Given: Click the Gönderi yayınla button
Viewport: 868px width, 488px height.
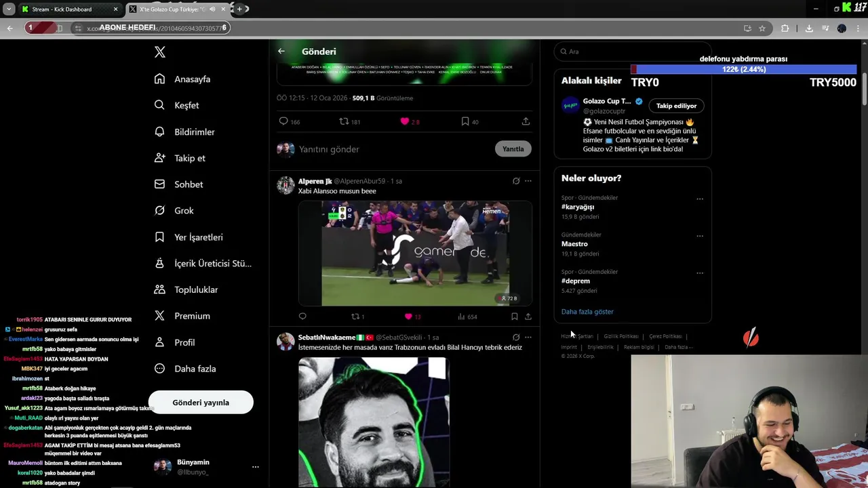Looking at the screenshot, I should pyautogui.click(x=201, y=403).
